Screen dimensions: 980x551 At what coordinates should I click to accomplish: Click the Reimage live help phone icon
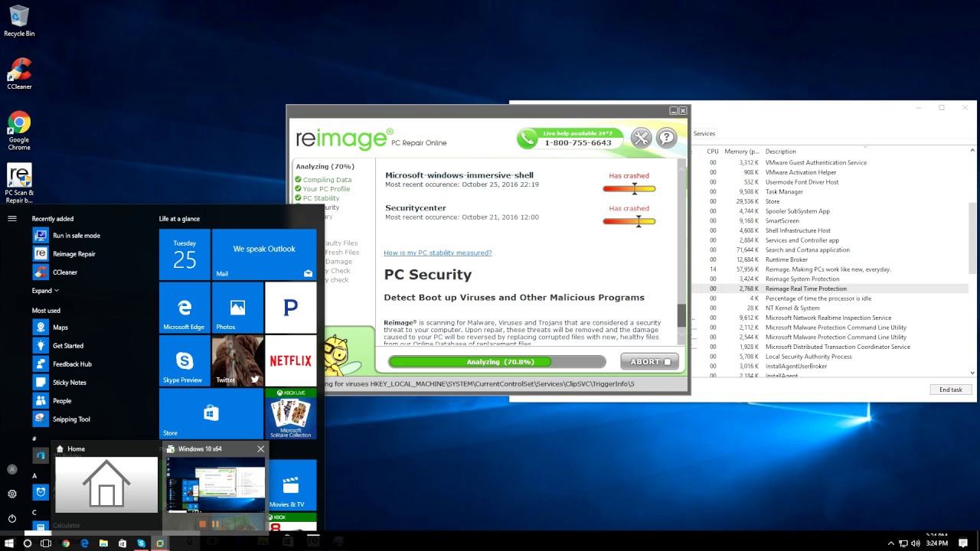pos(527,139)
